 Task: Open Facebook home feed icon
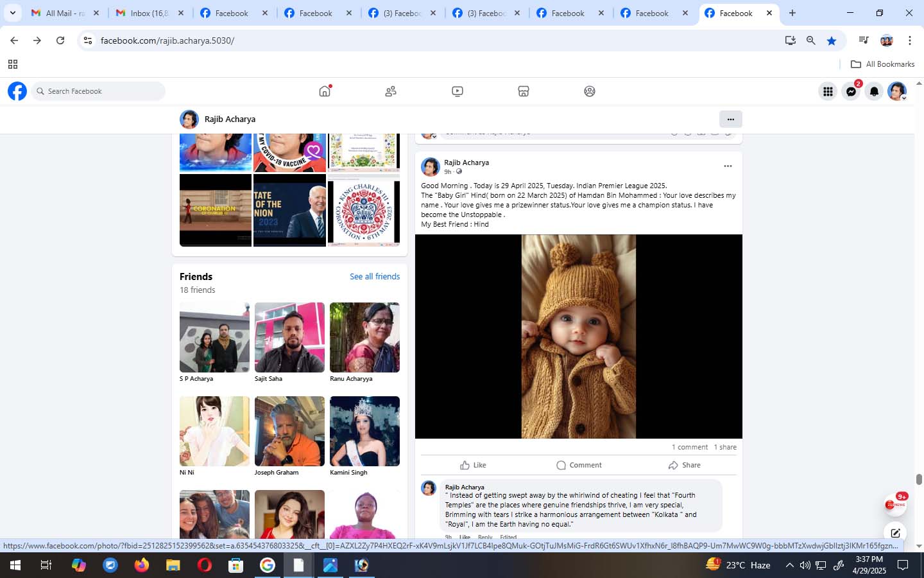[x=325, y=91]
